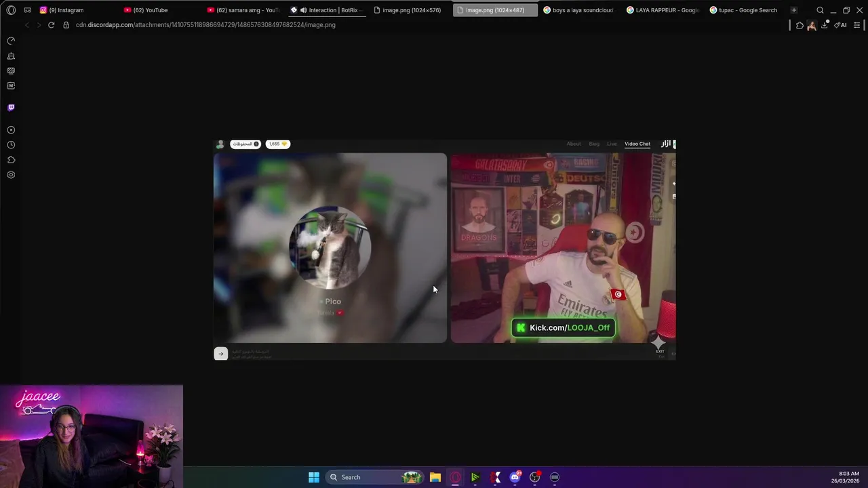Viewport: 868px width, 488px height.
Task: Open the tab search magnifier icon
Action: pyautogui.click(x=820, y=10)
